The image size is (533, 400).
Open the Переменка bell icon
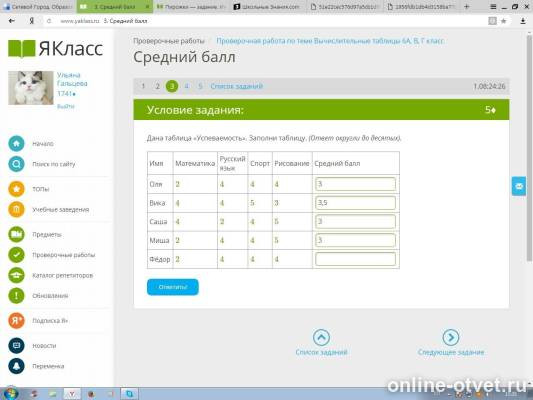coord(16,366)
